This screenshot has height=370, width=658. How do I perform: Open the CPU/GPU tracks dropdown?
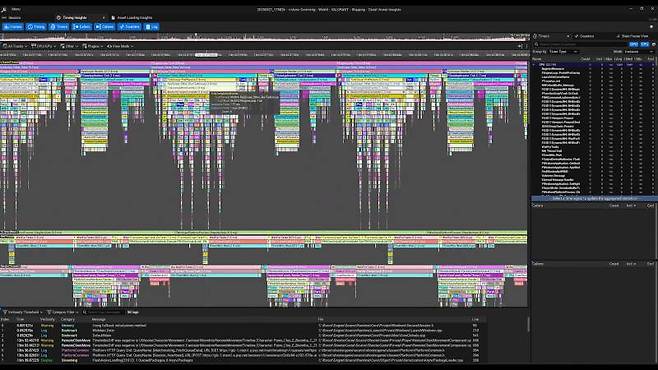(44, 46)
